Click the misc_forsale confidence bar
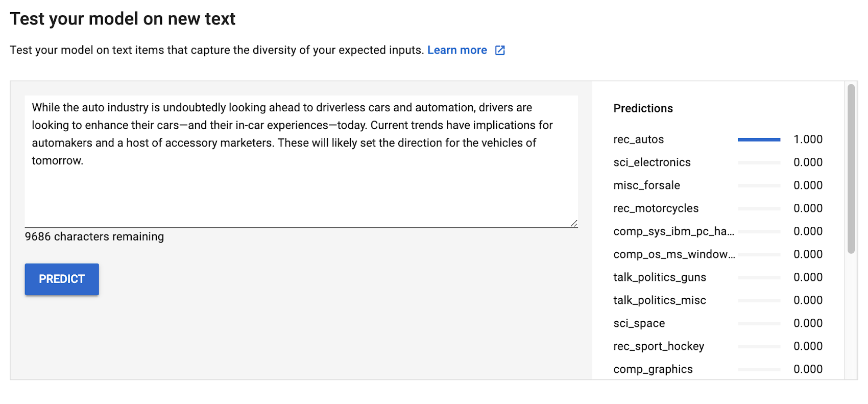Viewport: 868px width, 404px height. pos(759,185)
